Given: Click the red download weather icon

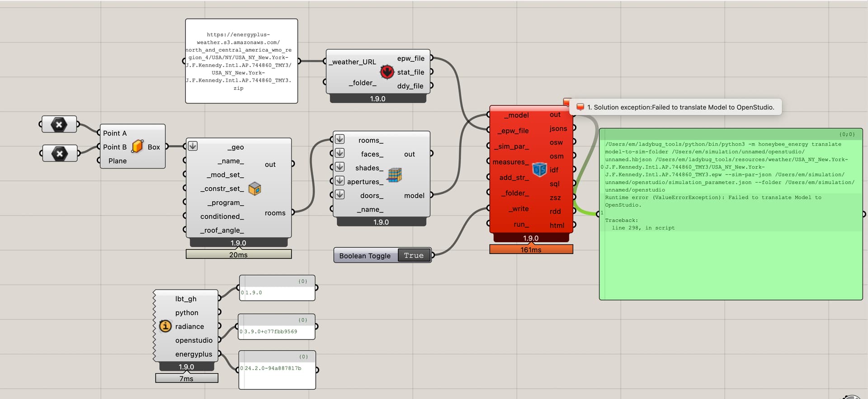Looking at the screenshot, I should tap(387, 72).
